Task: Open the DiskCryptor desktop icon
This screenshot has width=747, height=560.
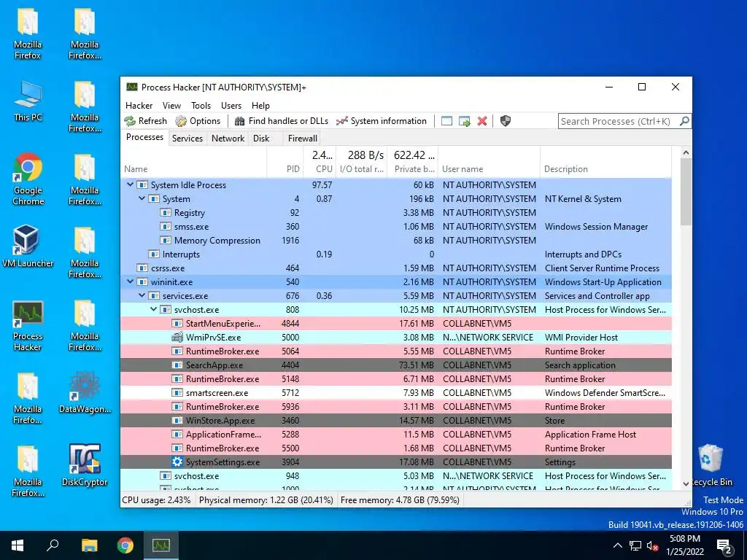Action: coord(85,466)
